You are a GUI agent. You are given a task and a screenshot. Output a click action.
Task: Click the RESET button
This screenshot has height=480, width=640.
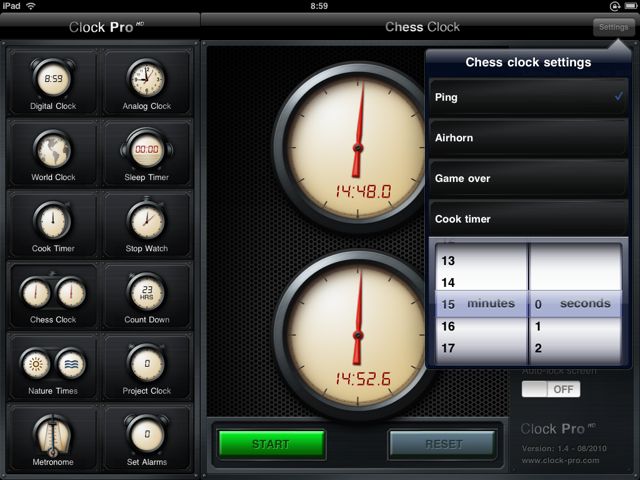[x=443, y=444]
